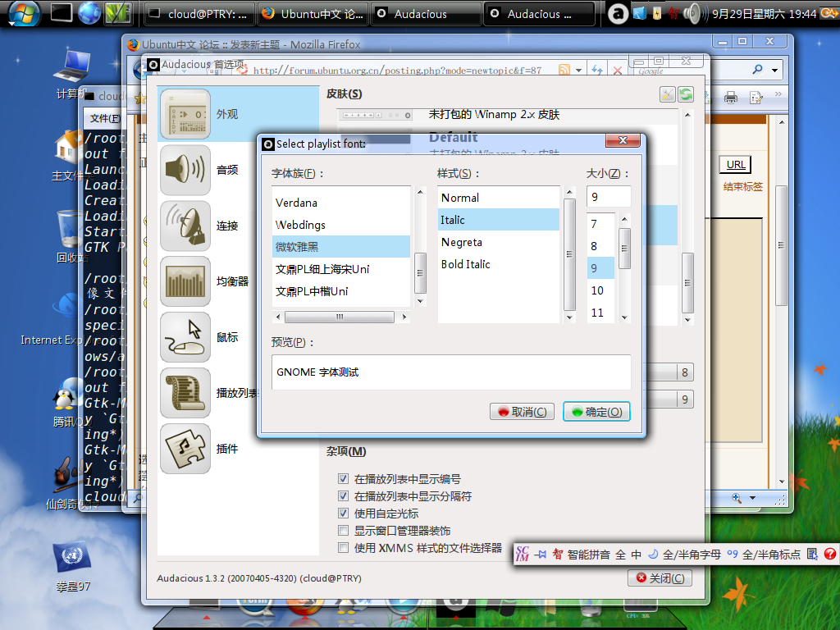Enable 显示窗口管理器装饰 checkbox
The image size is (840, 630).
click(x=343, y=531)
